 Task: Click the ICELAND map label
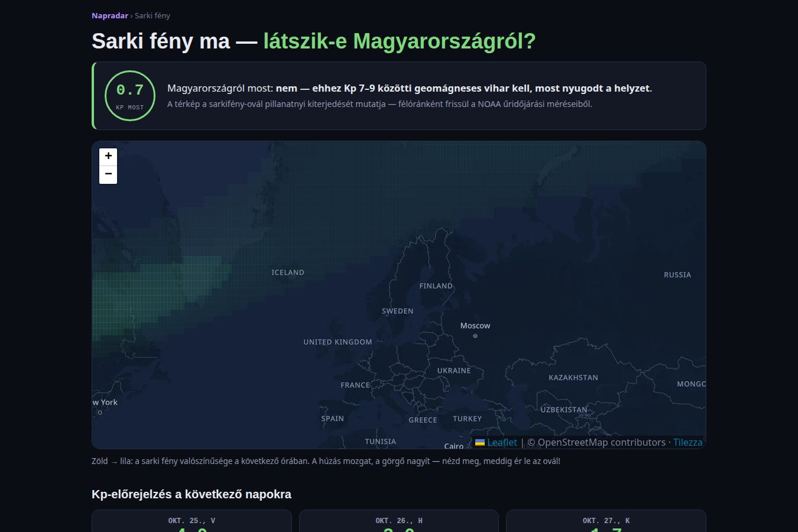click(x=288, y=273)
